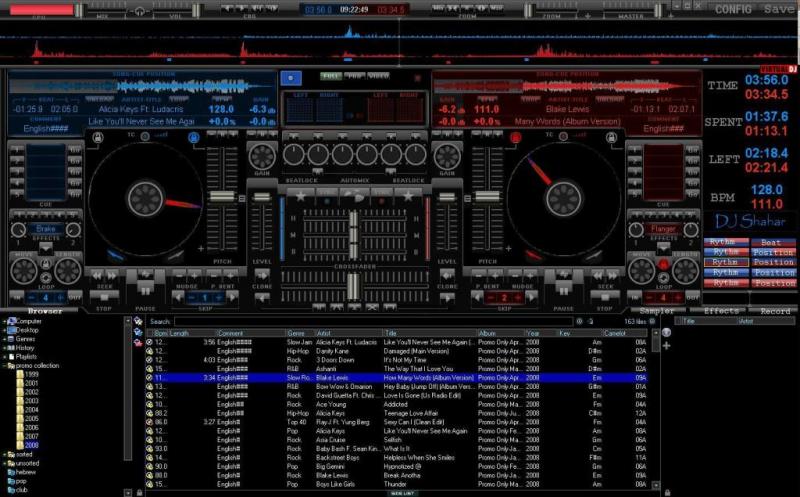Image resolution: width=800 pixels, height=497 pixels.
Task: Switch to the Sampler tab
Action: (657, 311)
